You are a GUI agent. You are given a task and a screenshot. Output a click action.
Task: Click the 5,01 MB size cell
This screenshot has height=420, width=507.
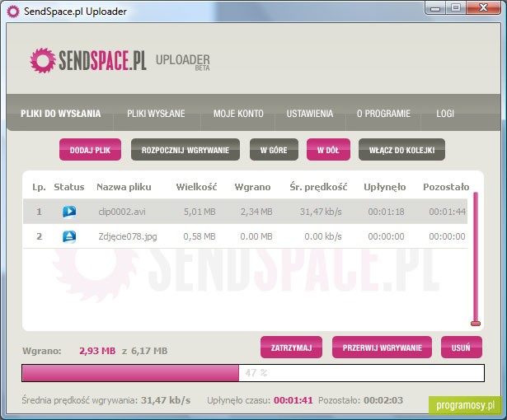(200, 212)
